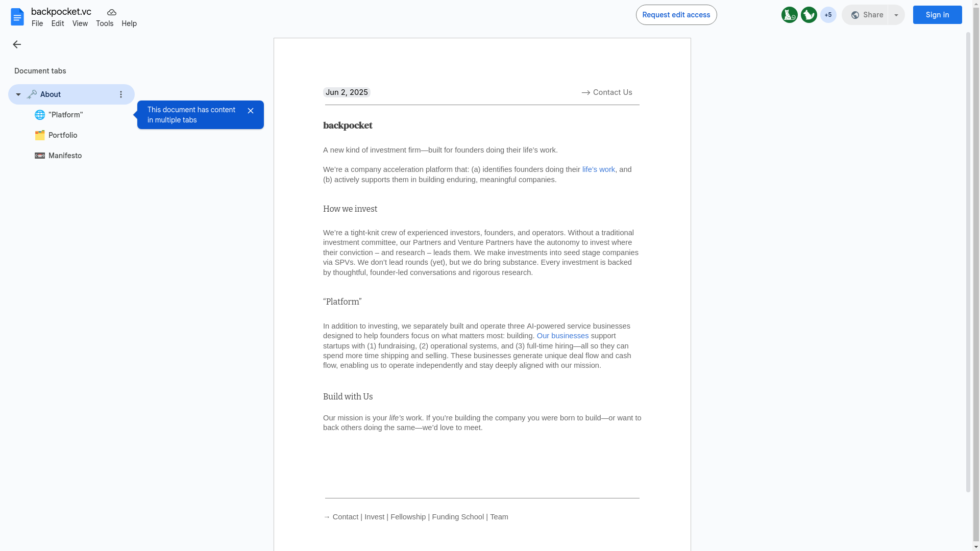Image resolution: width=980 pixels, height=551 pixels.
Task: Click the cassette icon beside Manifesto
Action: tap(40, 156)
